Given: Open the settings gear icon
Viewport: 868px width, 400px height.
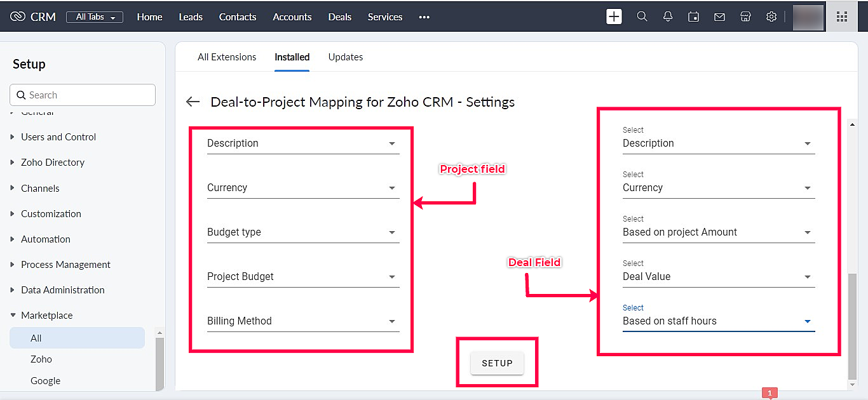Looking at the screenshot, I should (x=771, y=17).
